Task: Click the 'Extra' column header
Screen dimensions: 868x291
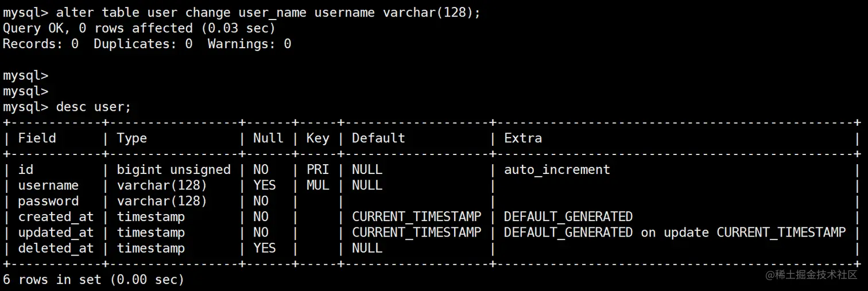Action: [x=523, y=138]
